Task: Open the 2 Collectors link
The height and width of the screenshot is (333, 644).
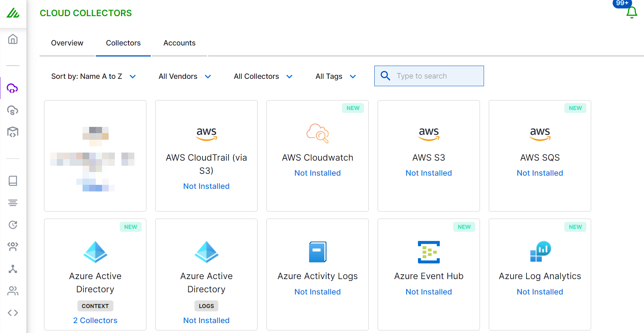Action: tap(95, 321)
